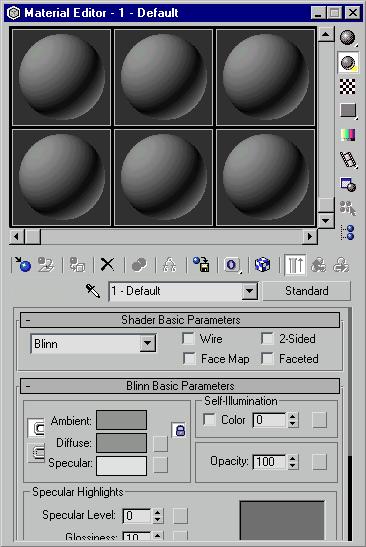Viewport: 366px width, 547px height.
Task: Enable the 2-Sided checkbox
Action: [x=267, y=338]
